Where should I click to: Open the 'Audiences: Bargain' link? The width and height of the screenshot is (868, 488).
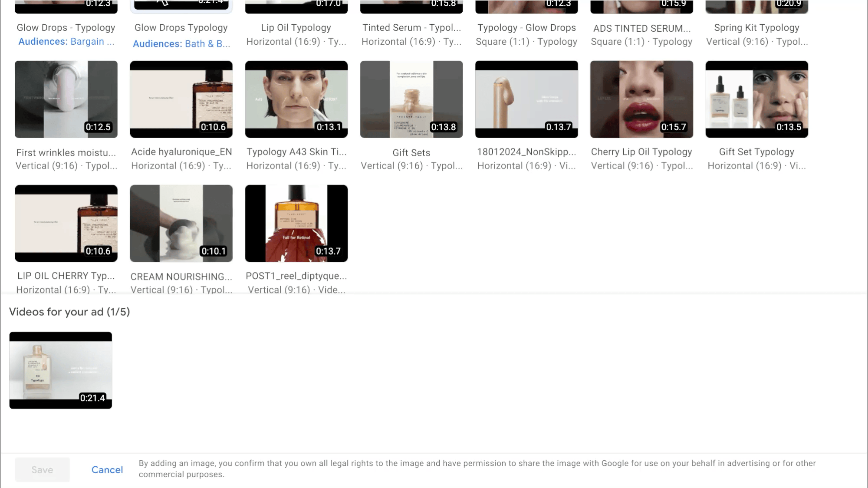point(66,42)
